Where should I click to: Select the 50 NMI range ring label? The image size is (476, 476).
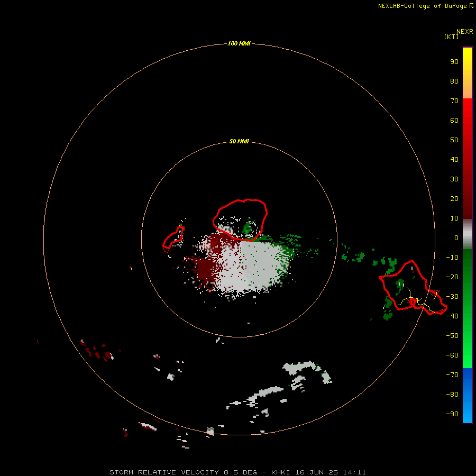tap(239, 141)
